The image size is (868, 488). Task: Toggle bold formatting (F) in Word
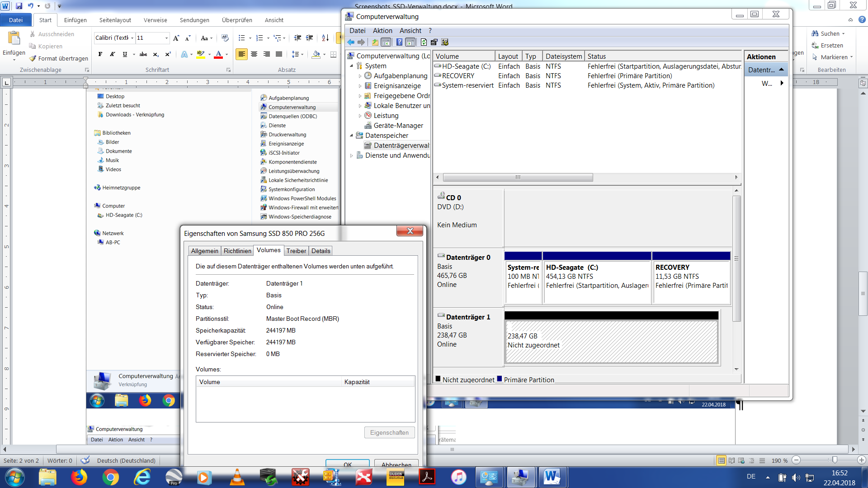pos(100,54)
